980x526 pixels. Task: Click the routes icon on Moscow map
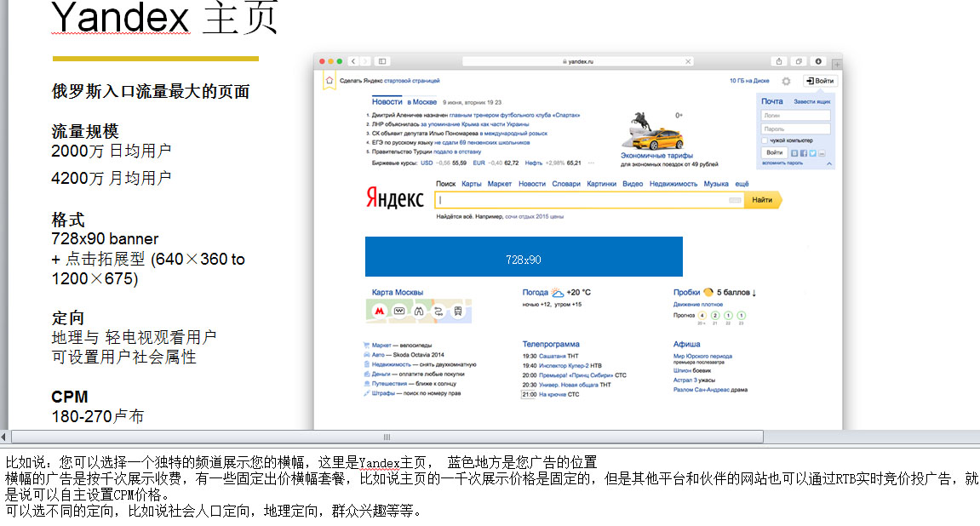(x=438, y=311)
